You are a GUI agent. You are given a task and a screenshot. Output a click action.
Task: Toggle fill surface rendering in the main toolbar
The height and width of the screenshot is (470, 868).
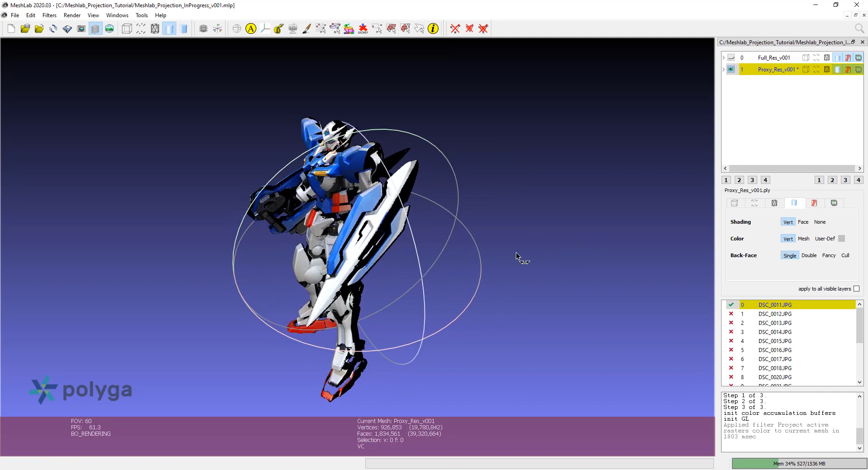tap(169, 29)
